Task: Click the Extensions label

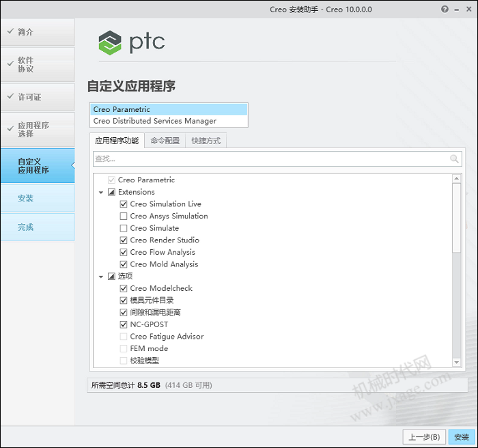Action: (137, 192)
